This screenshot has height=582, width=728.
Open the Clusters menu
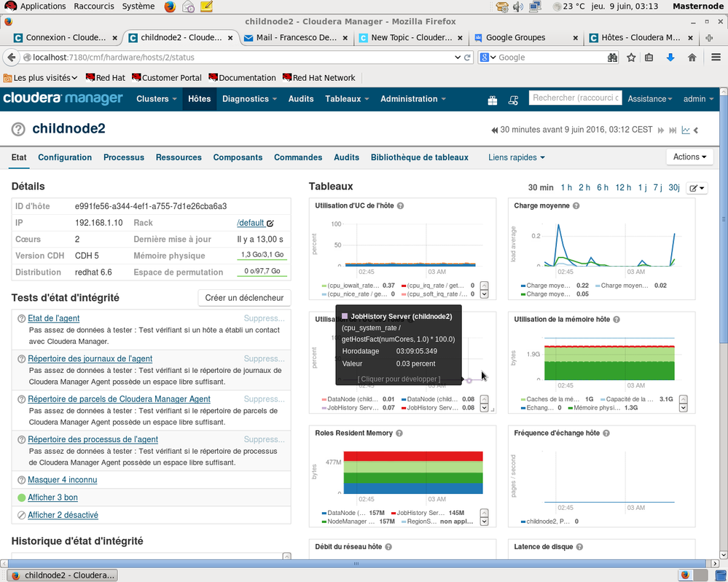pos(156,99)
